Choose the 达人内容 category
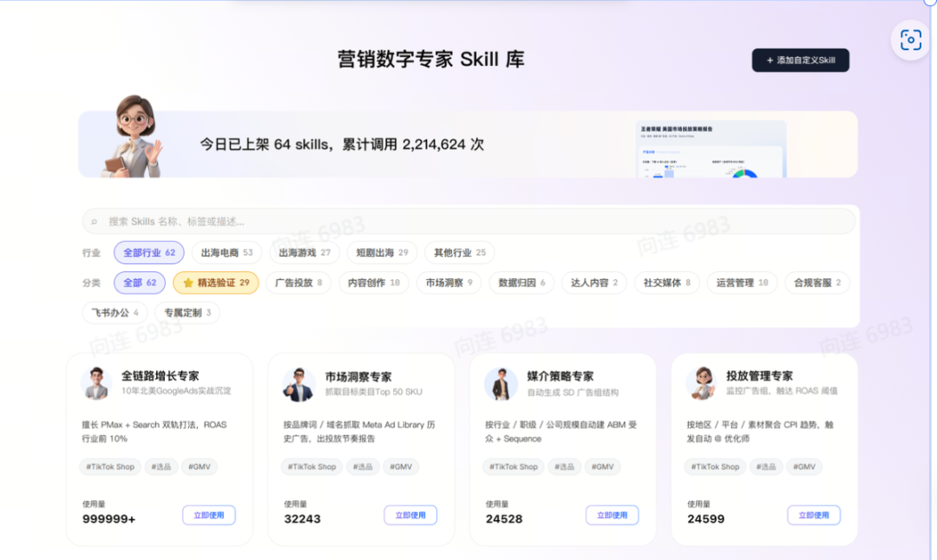 point(594,283)
